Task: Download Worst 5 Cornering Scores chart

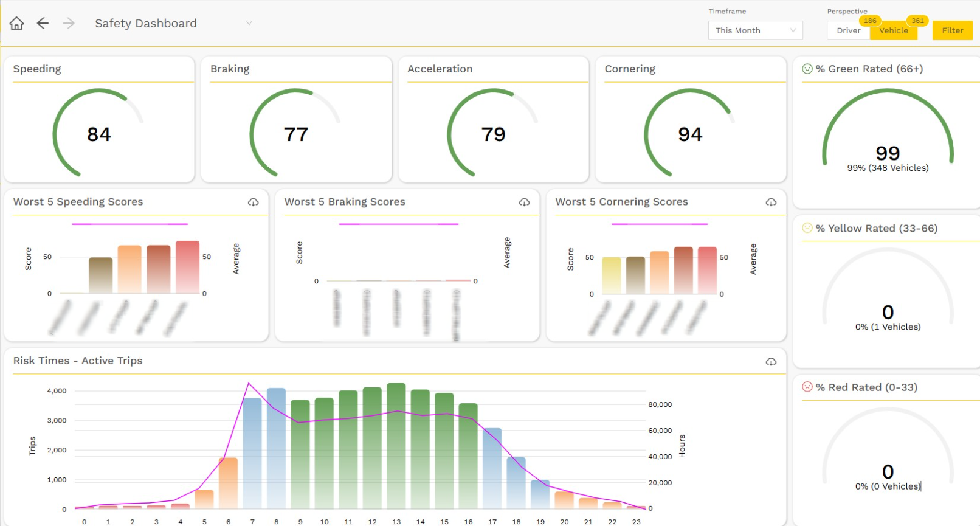Action: pyautogui.click(x=771, y=202)
